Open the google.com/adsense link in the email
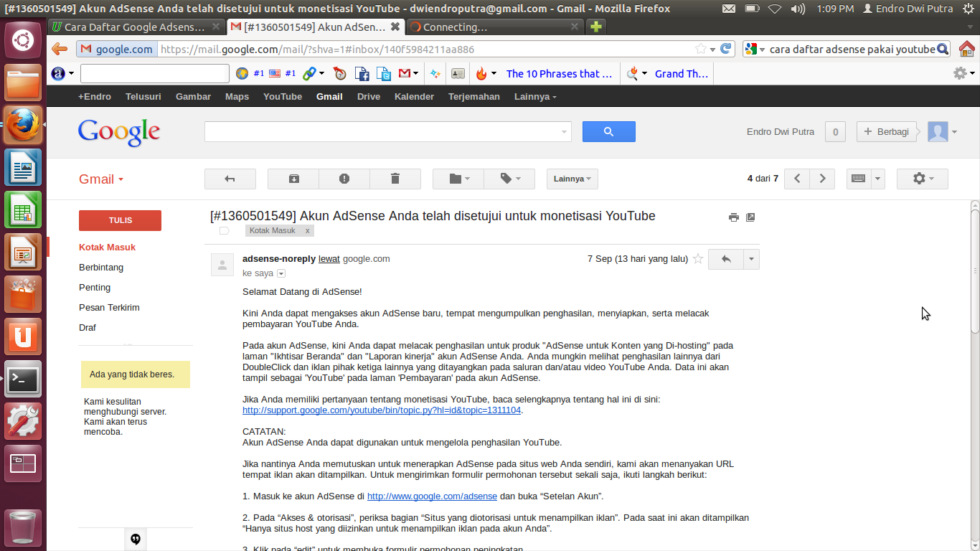 point(431,496)
